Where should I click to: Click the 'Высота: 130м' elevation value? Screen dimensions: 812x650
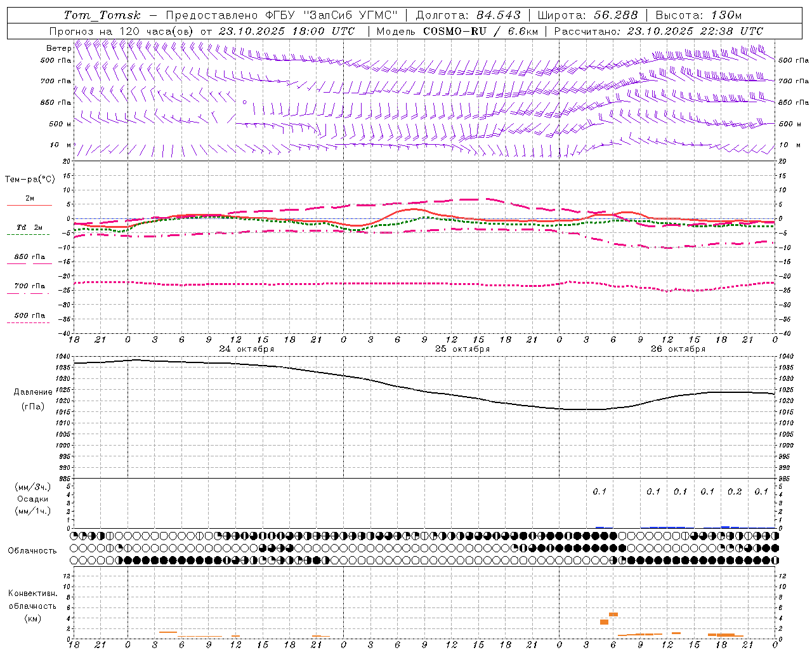pos(698,15)
